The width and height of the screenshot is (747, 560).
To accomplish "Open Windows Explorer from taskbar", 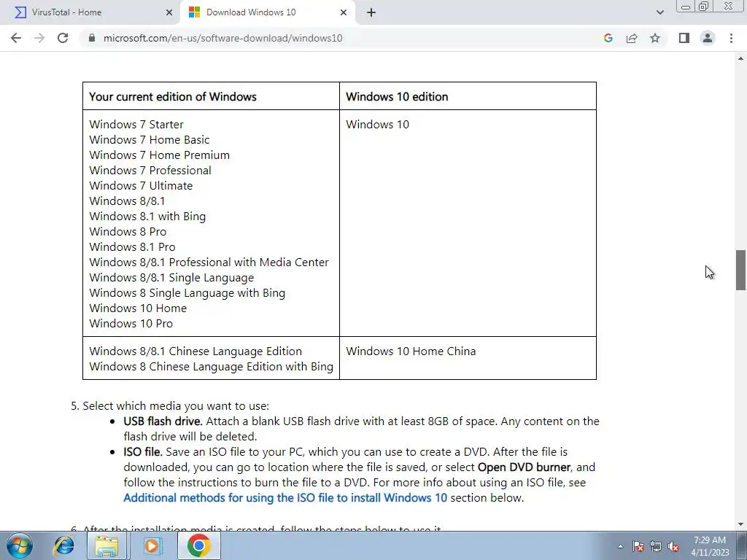I will [107, 545].
